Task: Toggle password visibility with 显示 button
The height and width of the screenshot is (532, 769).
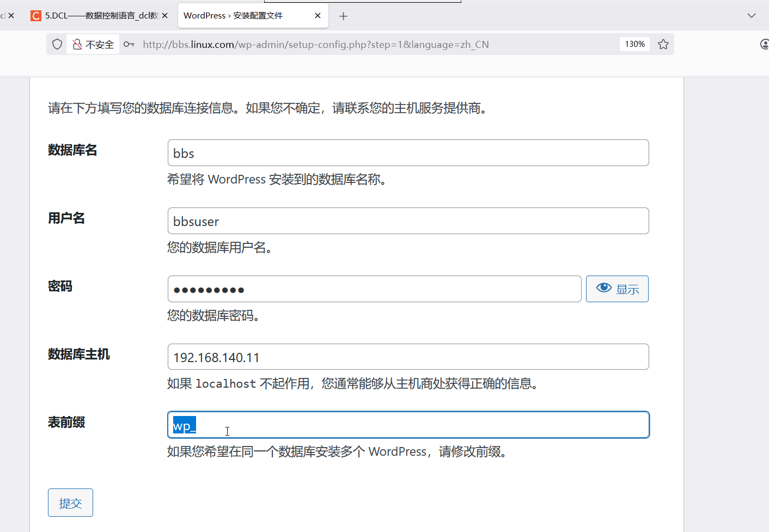Action: pos(617,289)
